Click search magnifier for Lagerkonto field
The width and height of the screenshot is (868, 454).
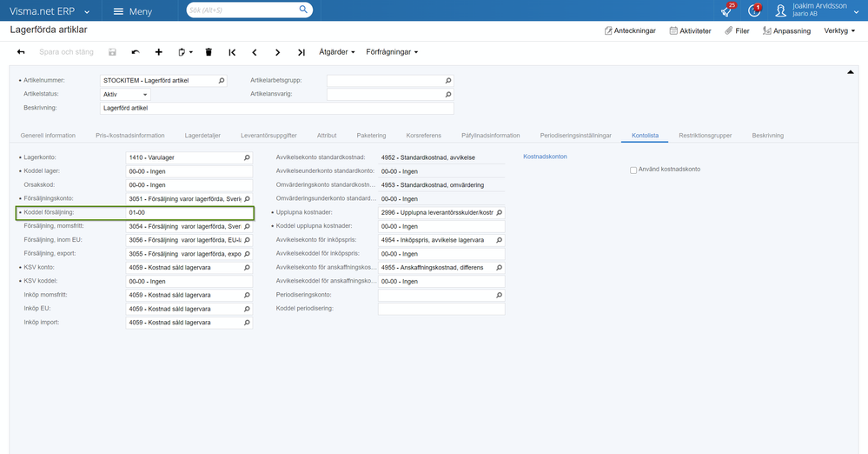point(246,157)
